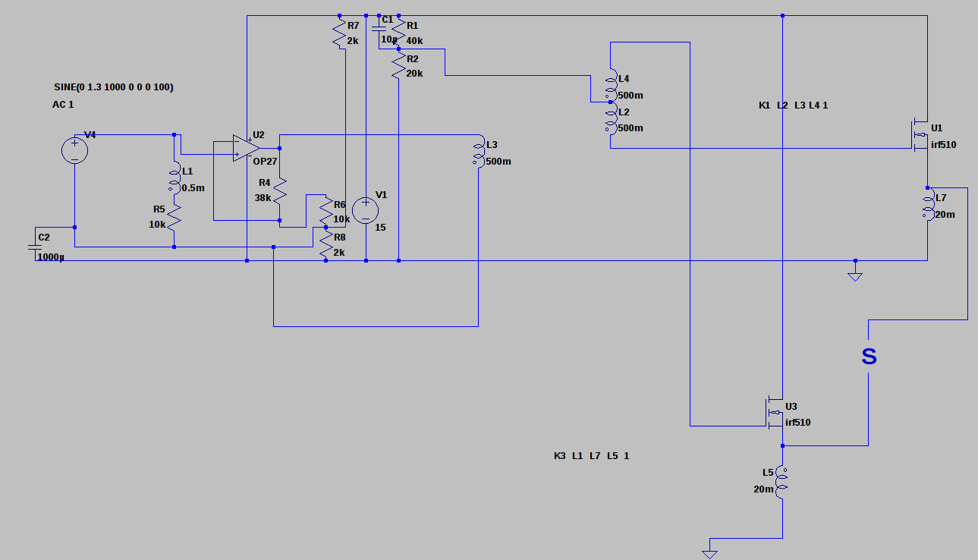978x560 pixels.
Task: Select resistor R5 symbol
Action: [x=175, y=216]
